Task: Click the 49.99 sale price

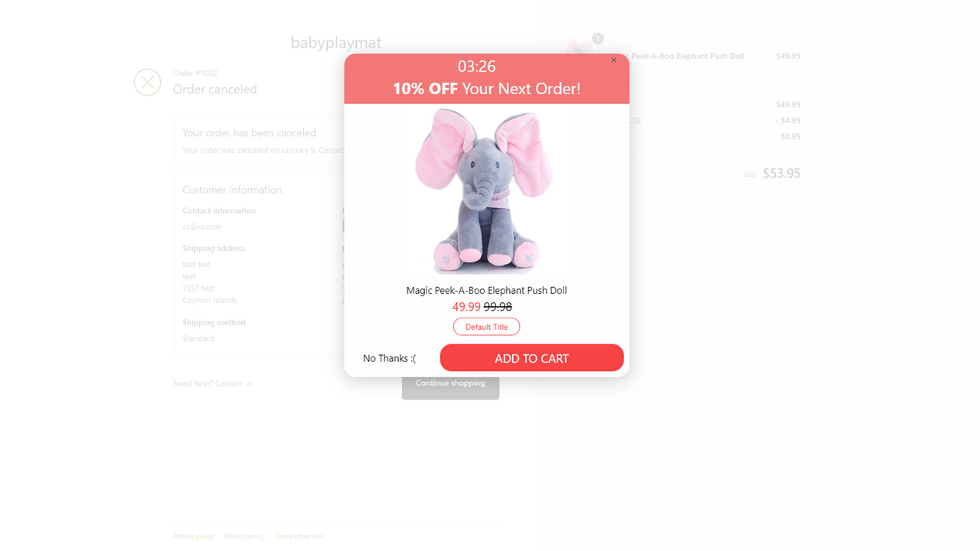Action: point(466,307)
